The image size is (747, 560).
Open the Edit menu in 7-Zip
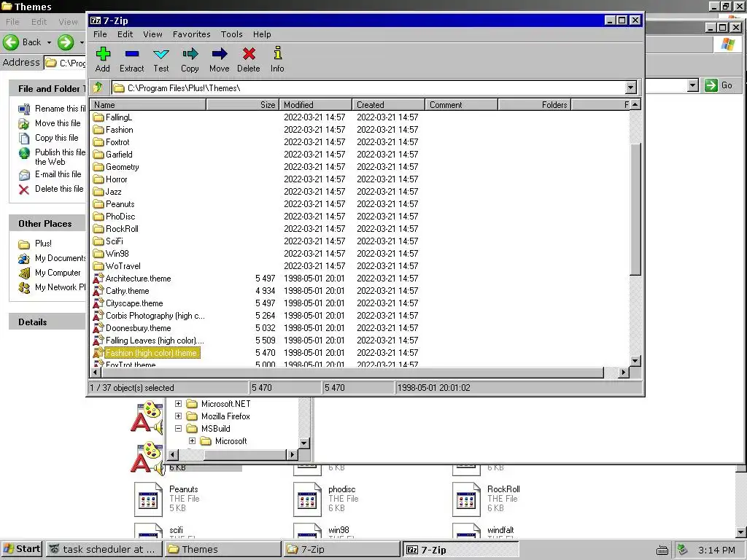pos(125,34)
